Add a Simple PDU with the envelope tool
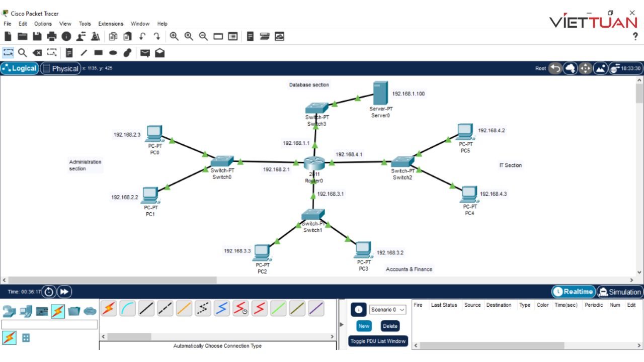 point(145,52)
